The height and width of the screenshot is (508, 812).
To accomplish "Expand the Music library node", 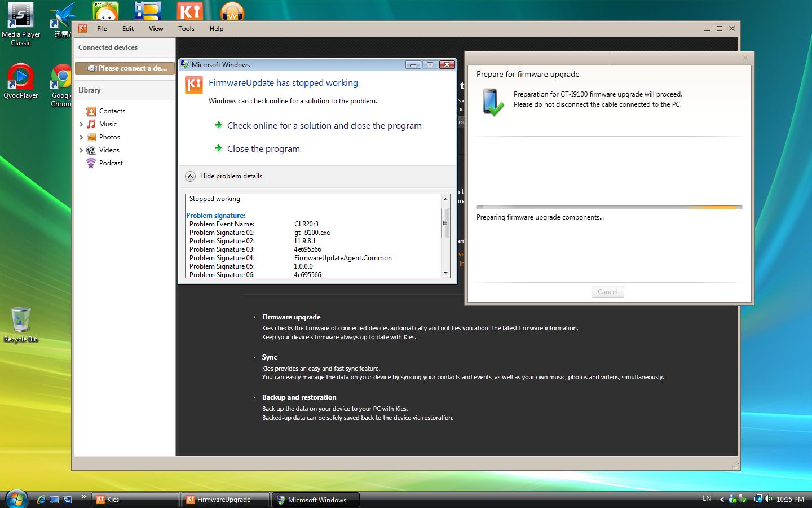I will (x=81, y=124).
